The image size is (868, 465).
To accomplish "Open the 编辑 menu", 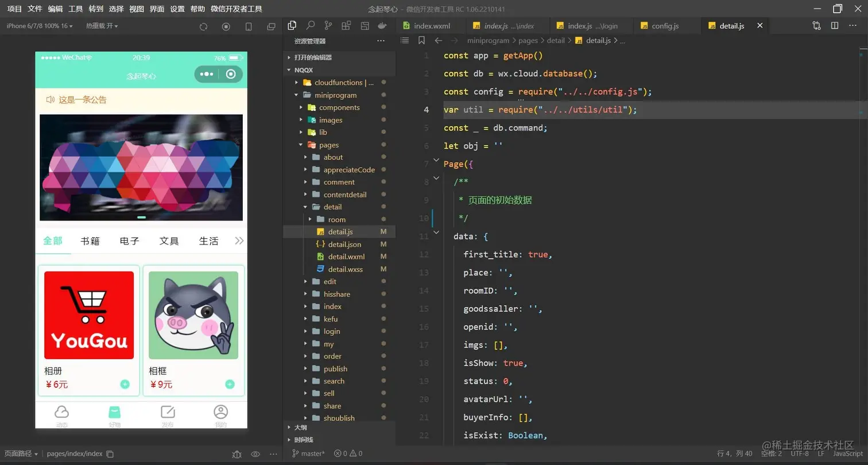I will tap(55, 9).
